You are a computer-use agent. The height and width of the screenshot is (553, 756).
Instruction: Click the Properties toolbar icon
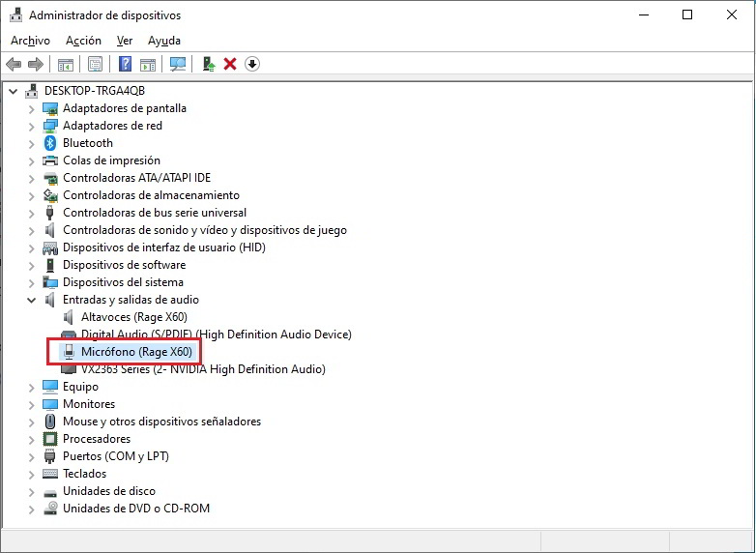[96, 64]
